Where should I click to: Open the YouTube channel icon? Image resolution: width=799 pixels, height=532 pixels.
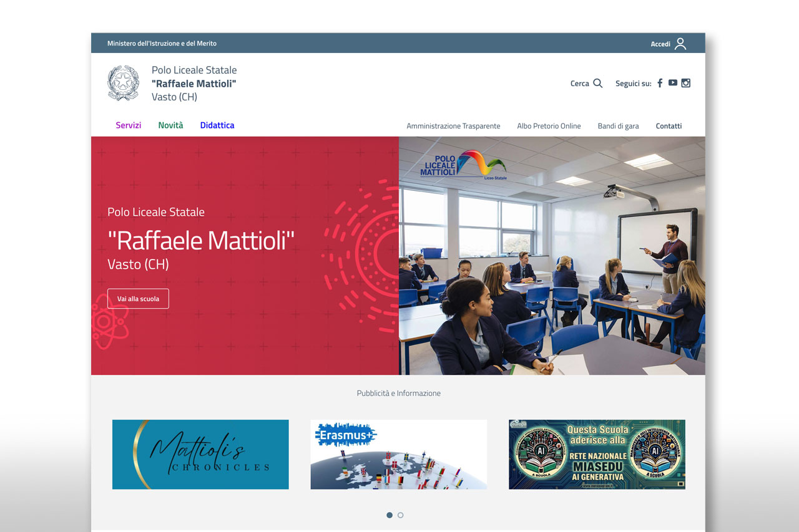pyautogui.click(x=672, y=83)
